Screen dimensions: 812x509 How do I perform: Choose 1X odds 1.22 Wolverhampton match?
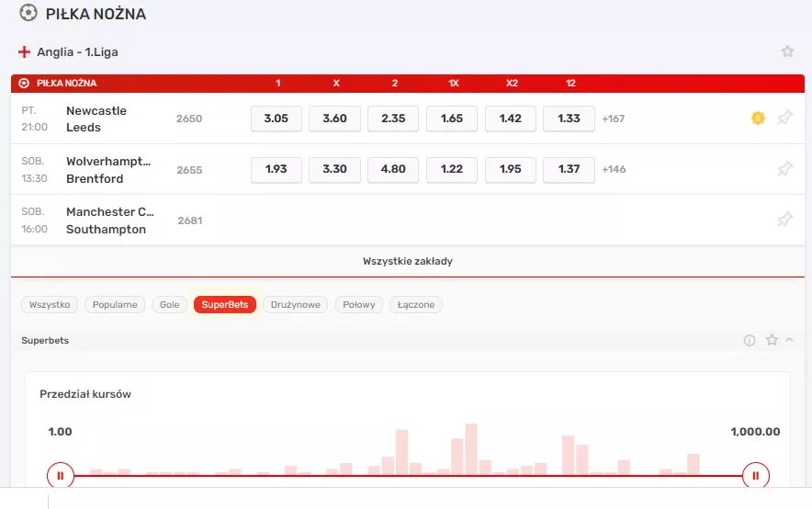[x=452, y=169]
